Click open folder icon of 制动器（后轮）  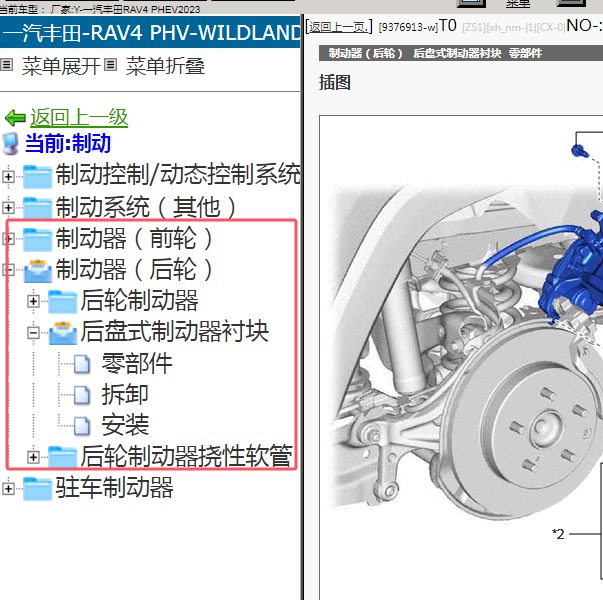tap(37, 270)
